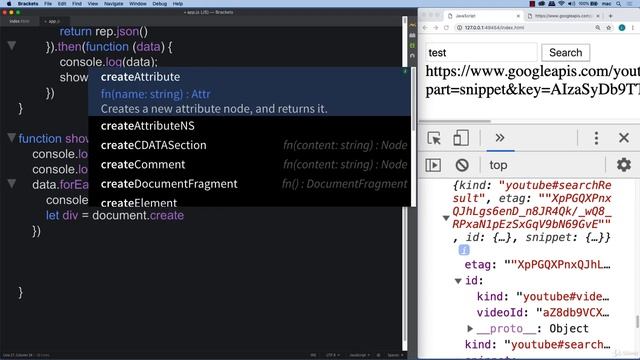The height and width of the screenshot is (360, 640).
Task: Collapse the logged searchResult object
Action: (446, 218)
